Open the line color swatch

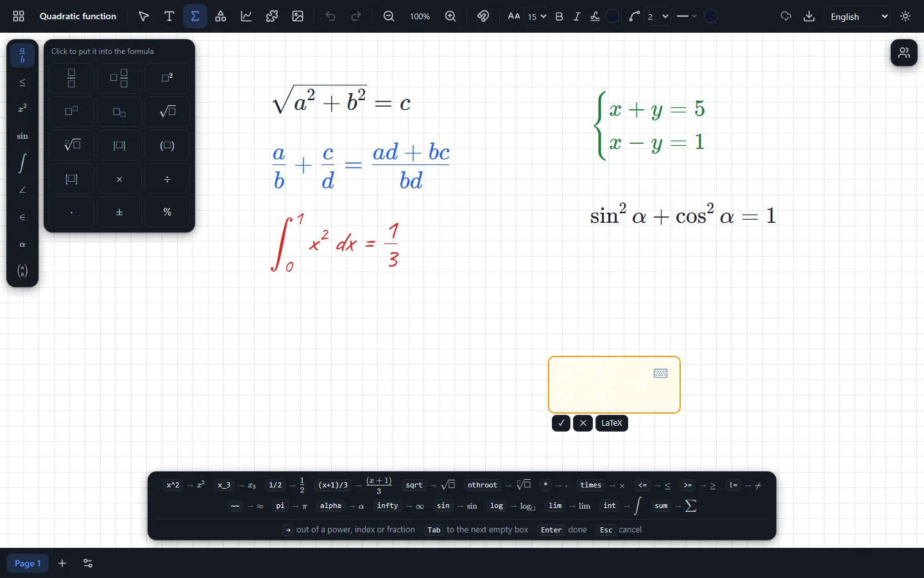click(x=711, y=16)
